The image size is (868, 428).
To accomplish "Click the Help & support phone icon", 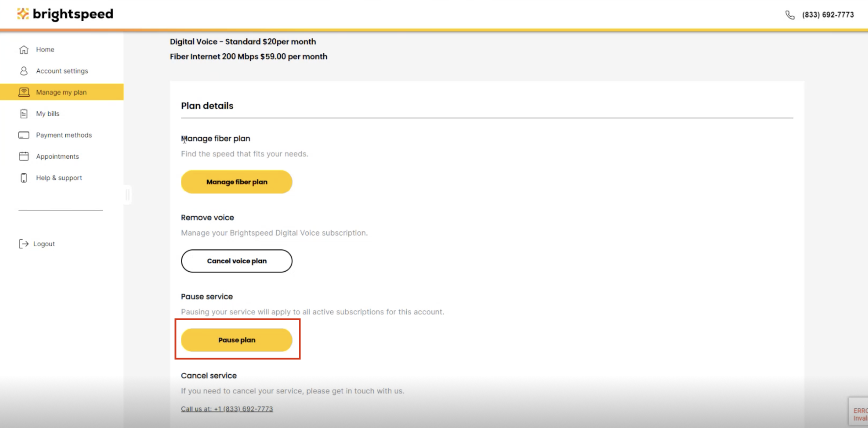I will click(24, 178).
